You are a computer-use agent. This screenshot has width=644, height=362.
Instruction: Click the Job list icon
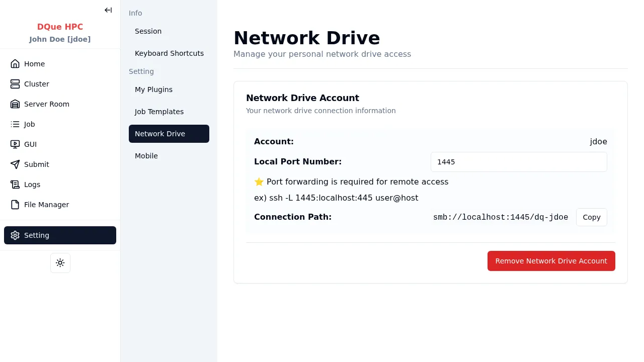tap(15, 124)
